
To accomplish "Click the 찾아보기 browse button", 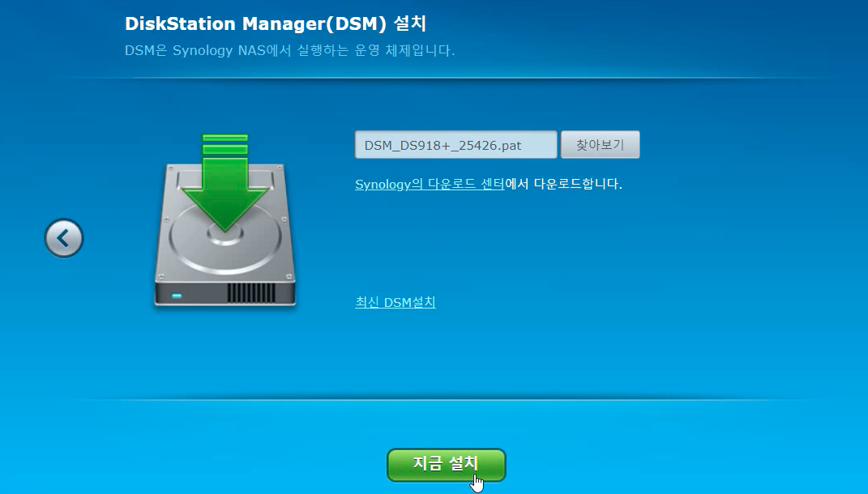I will 600,144.
